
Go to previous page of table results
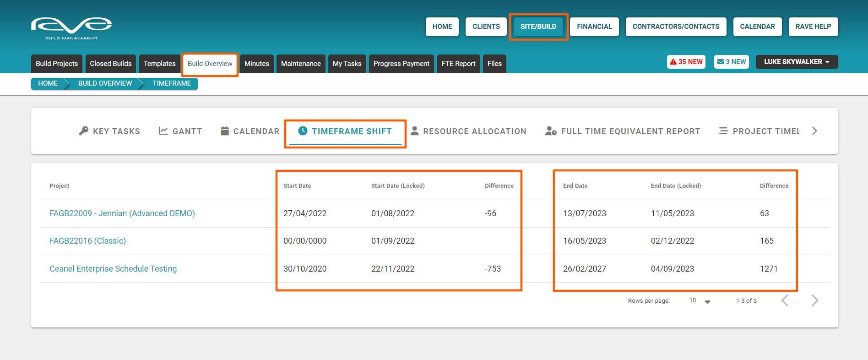[785, 300]
